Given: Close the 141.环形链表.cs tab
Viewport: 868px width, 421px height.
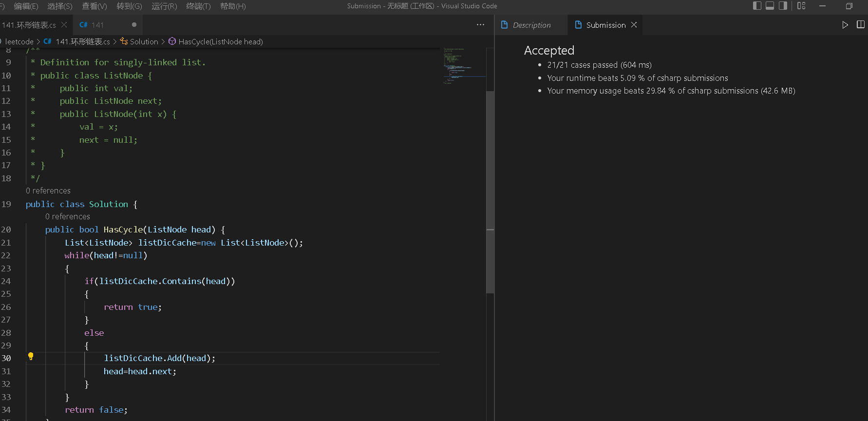Looking at the screenshot, I should tap(64, 25).
